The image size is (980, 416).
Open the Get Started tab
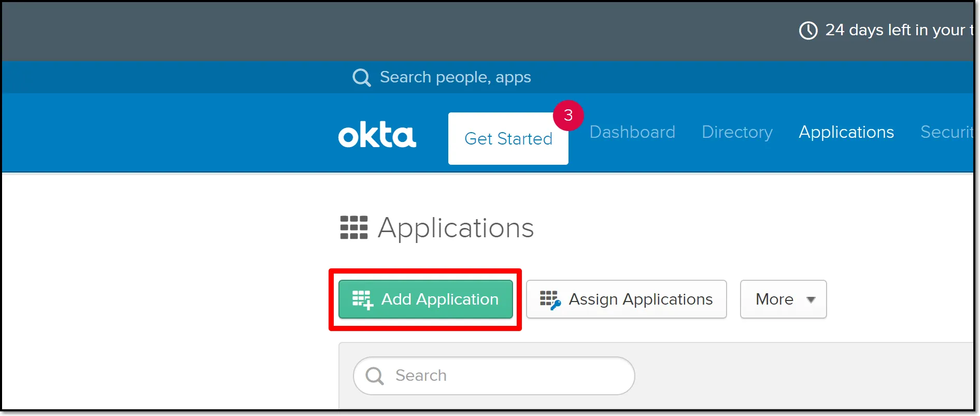tap(508, 138)
